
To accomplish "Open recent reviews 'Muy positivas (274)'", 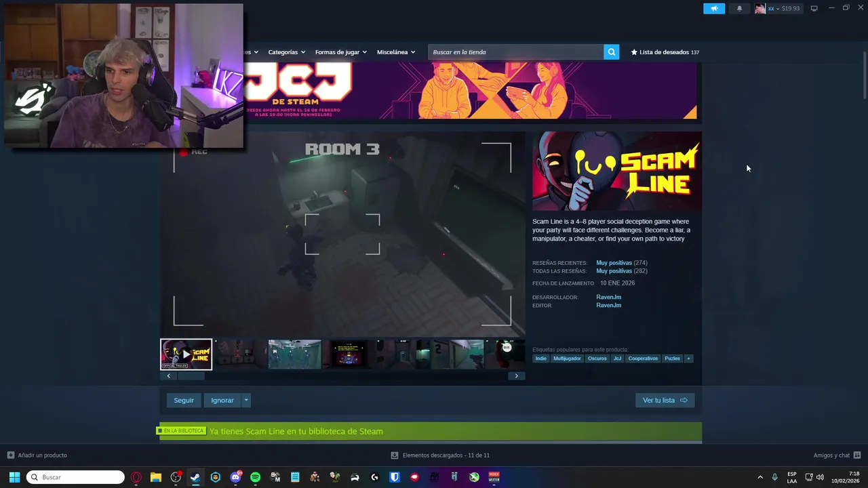I will [622, 263].
